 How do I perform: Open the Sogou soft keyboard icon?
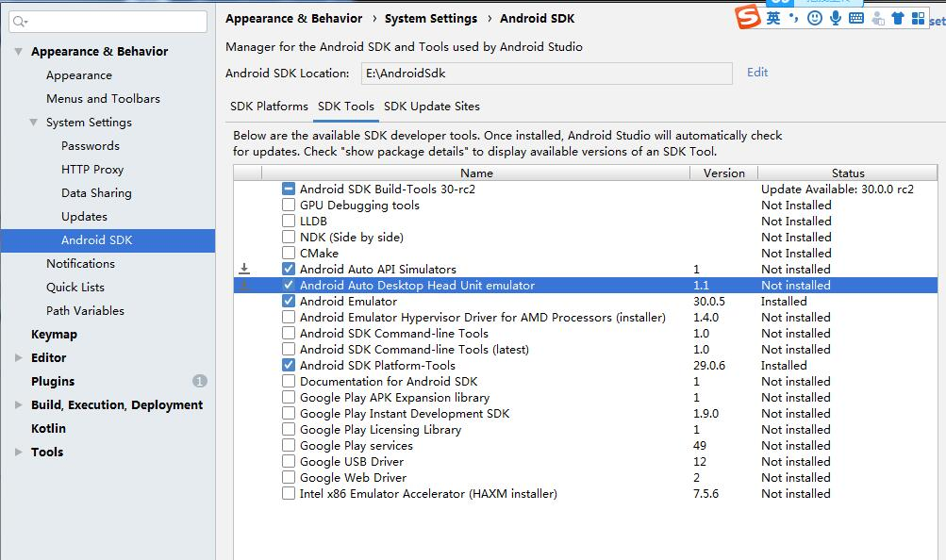click(x=856, y=18)
